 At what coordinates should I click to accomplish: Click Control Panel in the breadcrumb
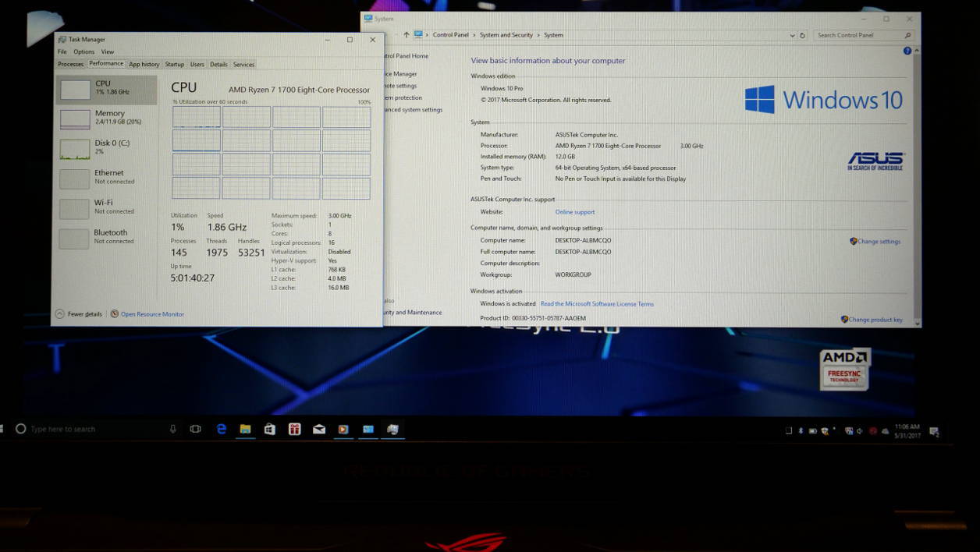451,35
